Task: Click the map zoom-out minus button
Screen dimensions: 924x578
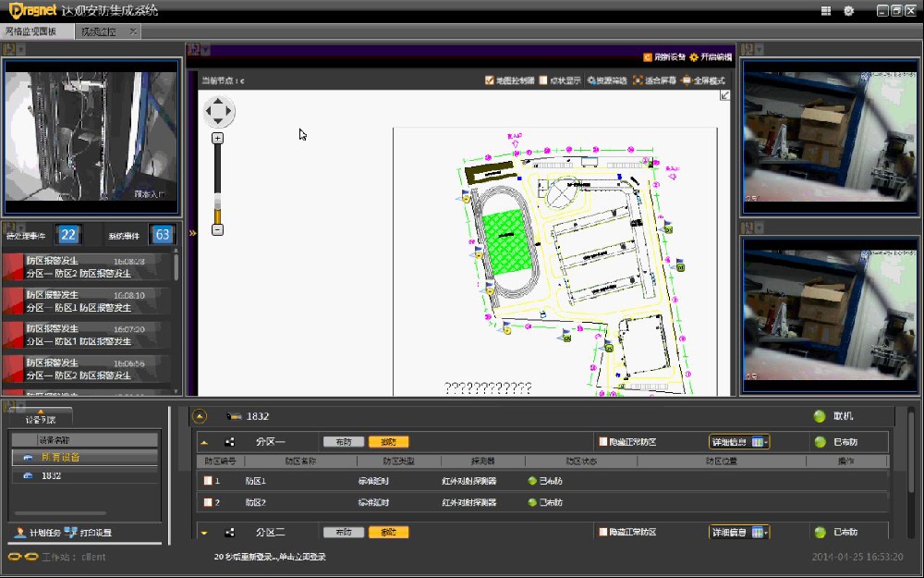Action: click(x=218, y=229)
